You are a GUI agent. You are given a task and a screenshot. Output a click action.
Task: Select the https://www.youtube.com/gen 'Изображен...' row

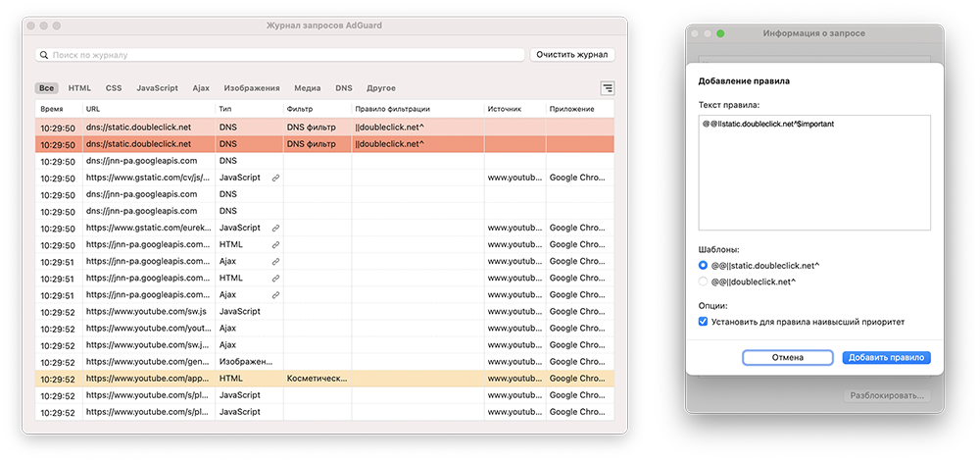325,362
